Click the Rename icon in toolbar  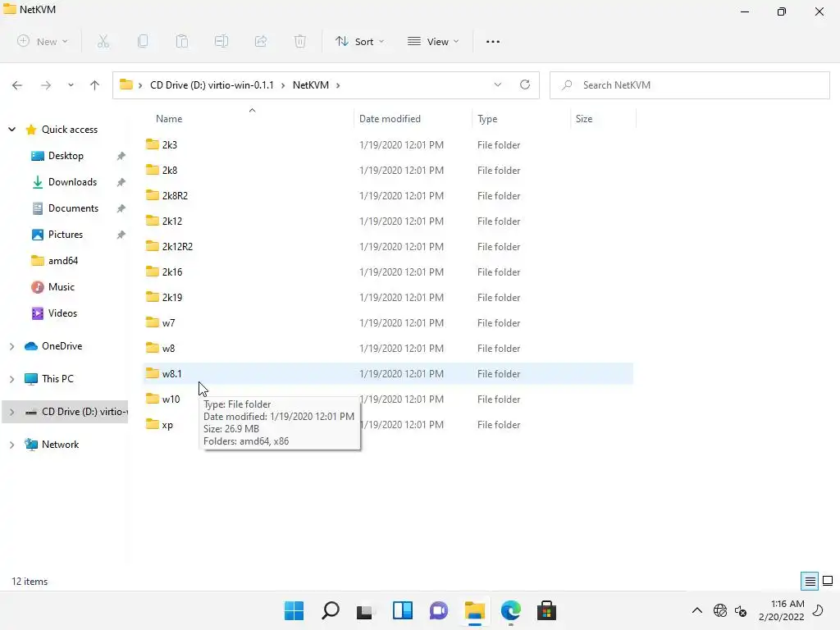tap(221, 41)
